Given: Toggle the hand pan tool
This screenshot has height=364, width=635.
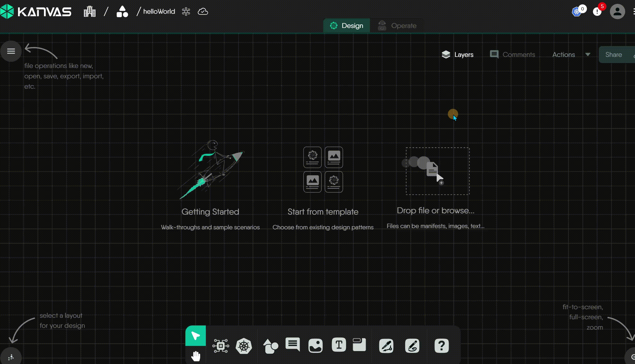Looking at the screenshot, I should [196, 356].
